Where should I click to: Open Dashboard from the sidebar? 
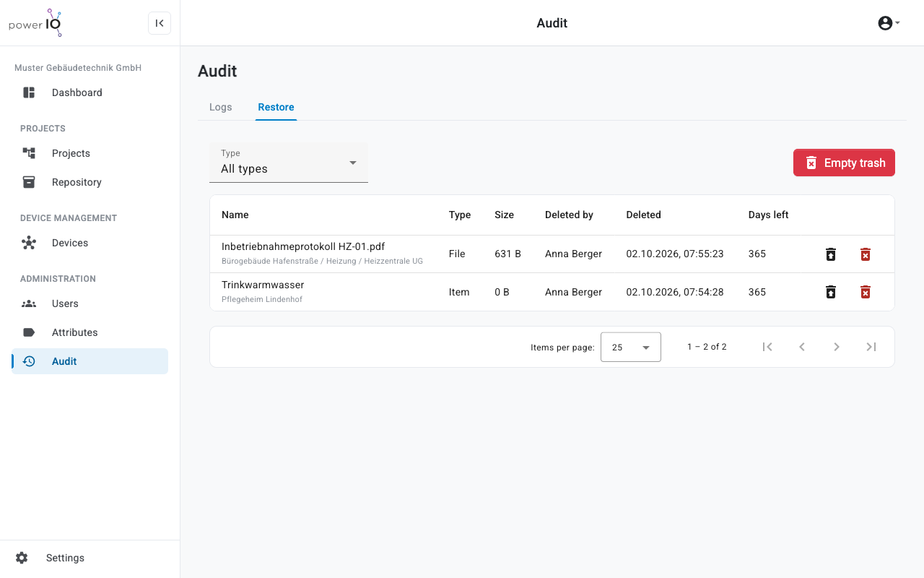[x=90, y=92]
